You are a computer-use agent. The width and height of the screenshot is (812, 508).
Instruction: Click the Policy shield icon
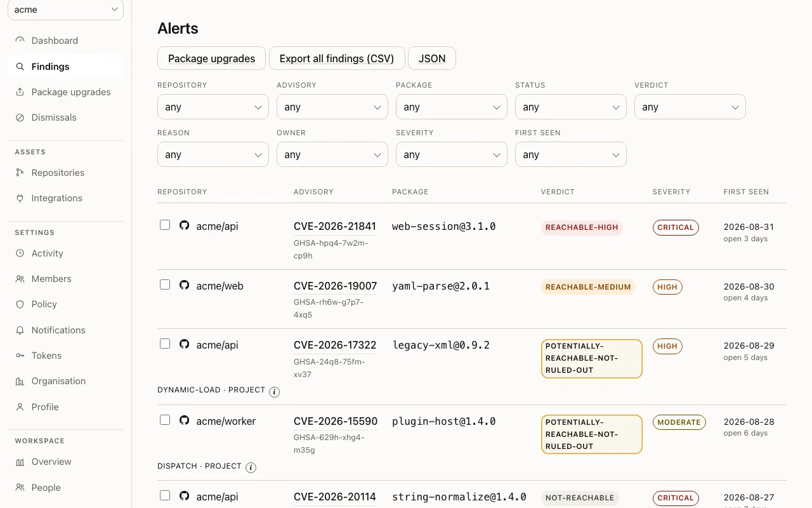pos(20,304)
